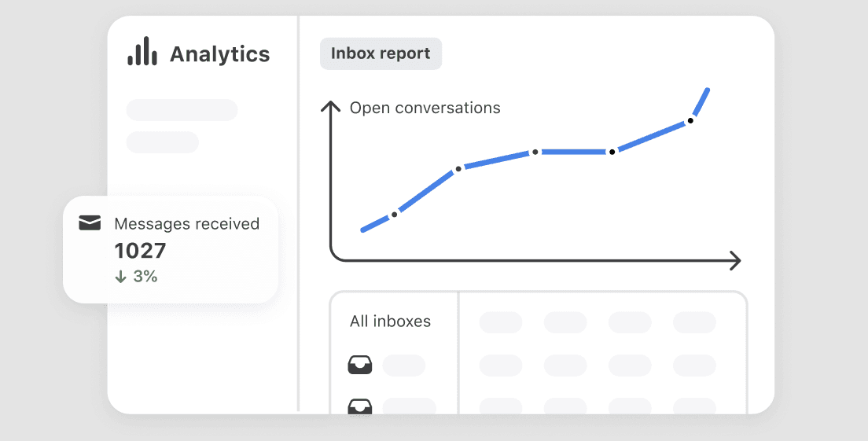868x441 pixels.
Task: Click the horizontal axis arrowhead of the chart
Action: 734,260
